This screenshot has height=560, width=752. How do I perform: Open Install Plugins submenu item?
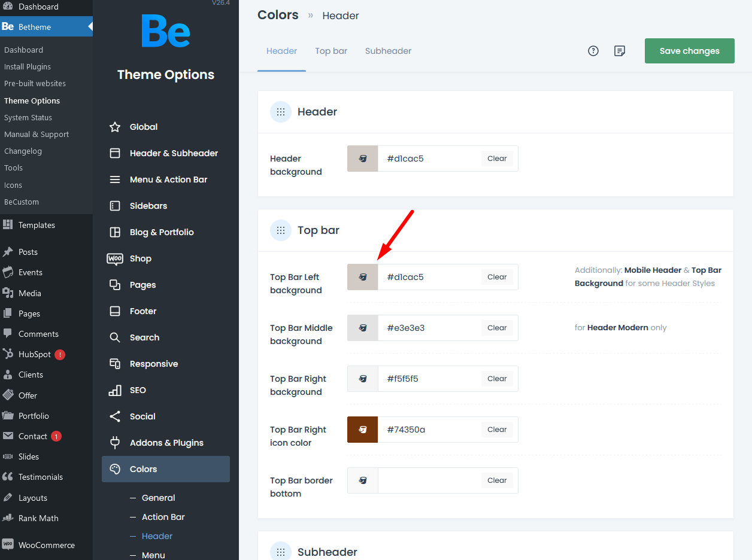click(x=28, y=66)
